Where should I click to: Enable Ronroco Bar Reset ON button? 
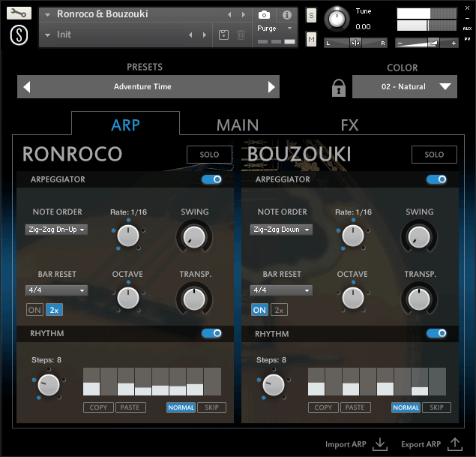pyautogui.click(x=34, y=310)
